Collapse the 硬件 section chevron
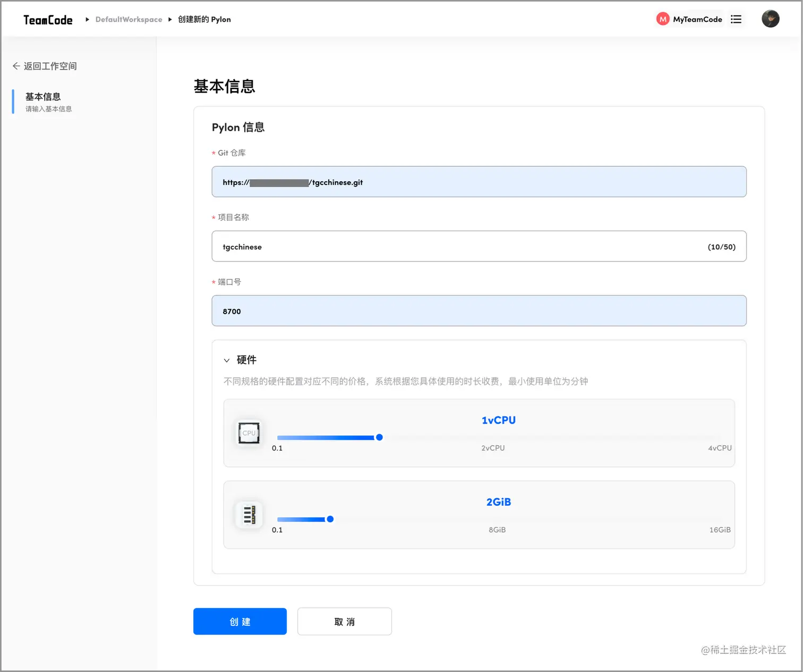This screenshot has height=672, width=803. pyautogui.click(x=227, y=360)
